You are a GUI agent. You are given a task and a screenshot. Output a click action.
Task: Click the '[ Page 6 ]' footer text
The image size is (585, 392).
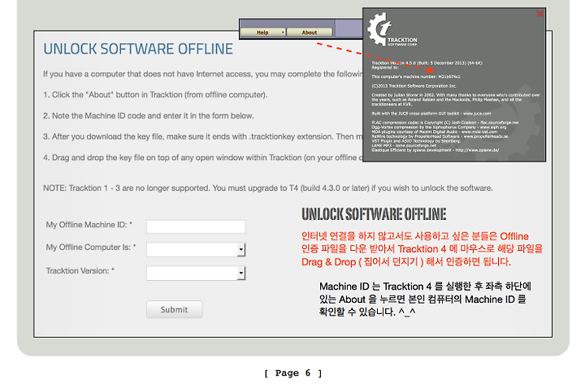pos(292,373)
